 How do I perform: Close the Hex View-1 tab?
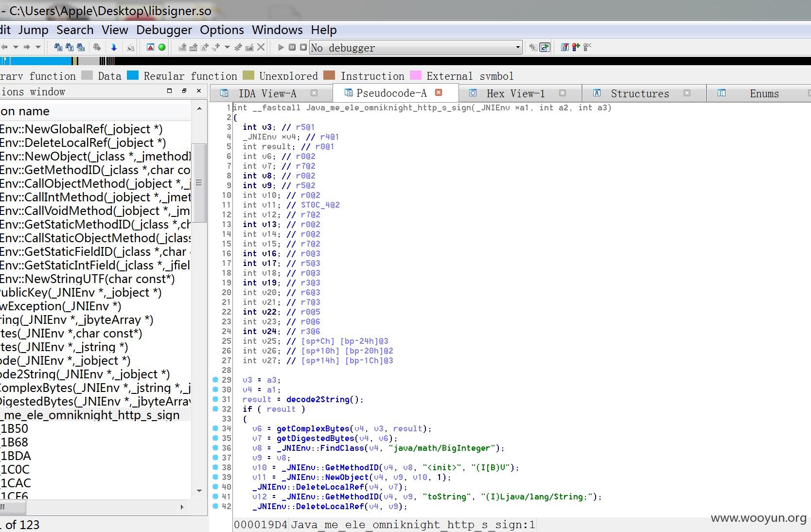pos(563,93)
